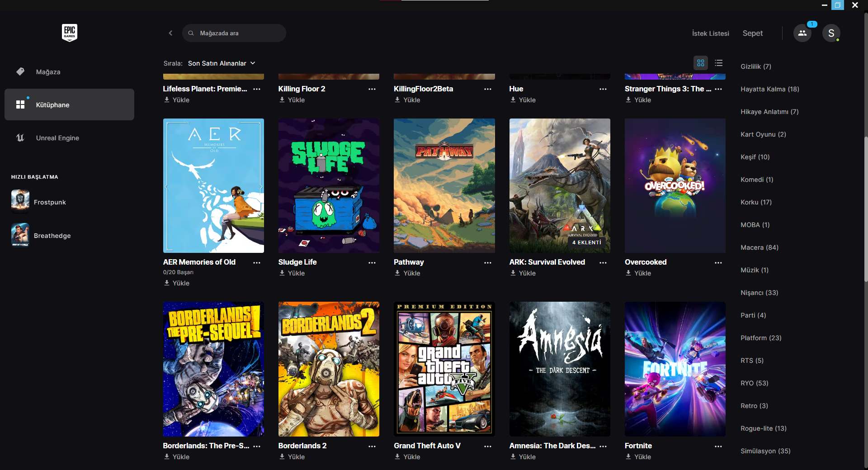Viewport: 868px width, 470px height.
Task: Open Unreal Engine section
Action: coord(69,138)
